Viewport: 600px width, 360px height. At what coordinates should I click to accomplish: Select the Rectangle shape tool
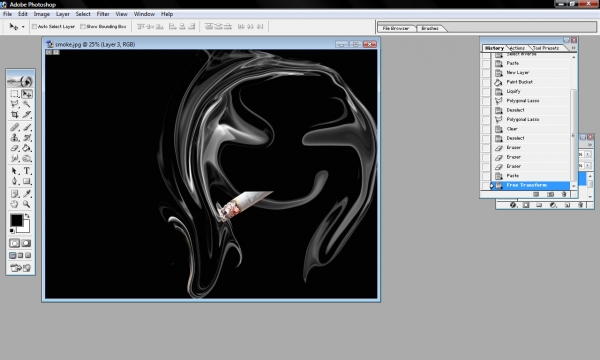pos(27,181)
